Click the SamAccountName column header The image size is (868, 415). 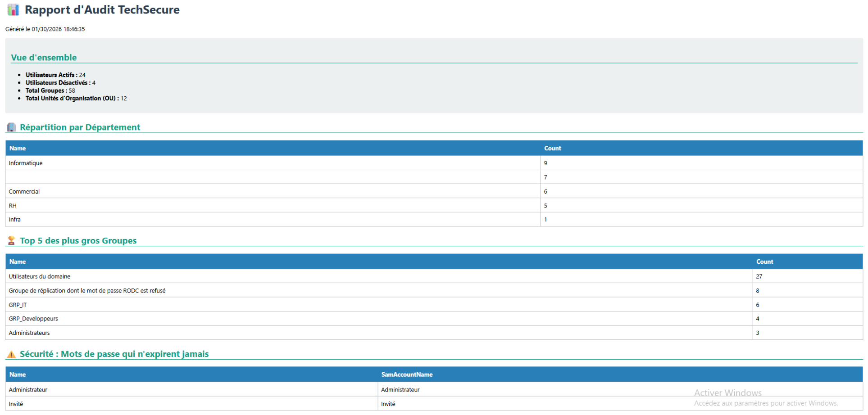(407, 374)
